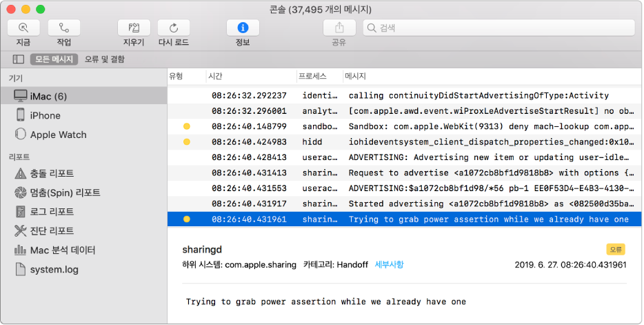Click the crash report warning triangle icon
Image resolution: width=644 pixels, height=325 pixels.
[x=20, y=173]
